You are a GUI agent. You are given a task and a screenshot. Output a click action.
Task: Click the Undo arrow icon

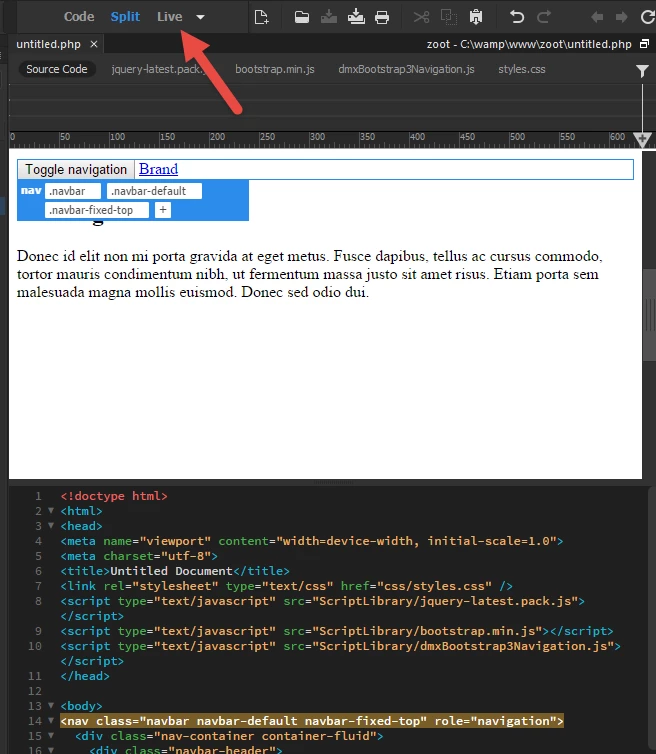point(517,17)
